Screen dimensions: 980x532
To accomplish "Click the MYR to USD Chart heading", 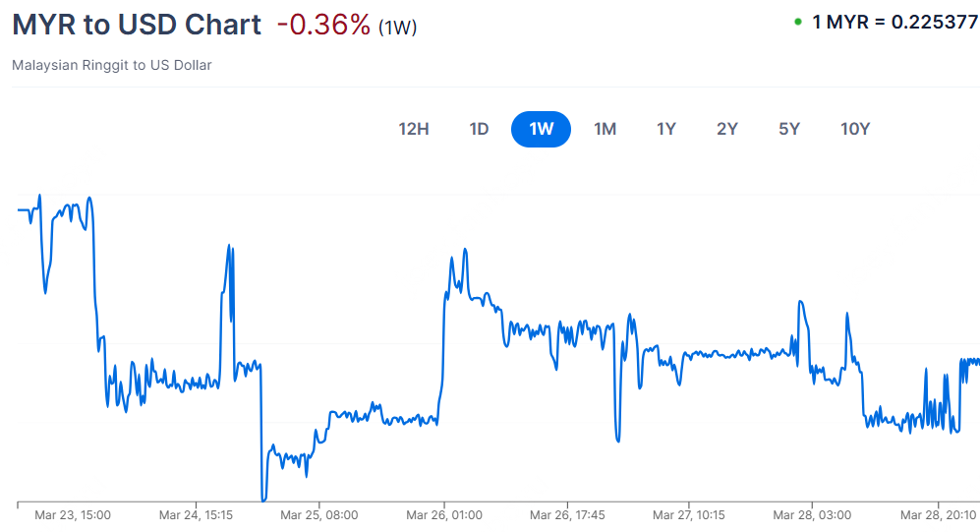I will click(137, 25).
